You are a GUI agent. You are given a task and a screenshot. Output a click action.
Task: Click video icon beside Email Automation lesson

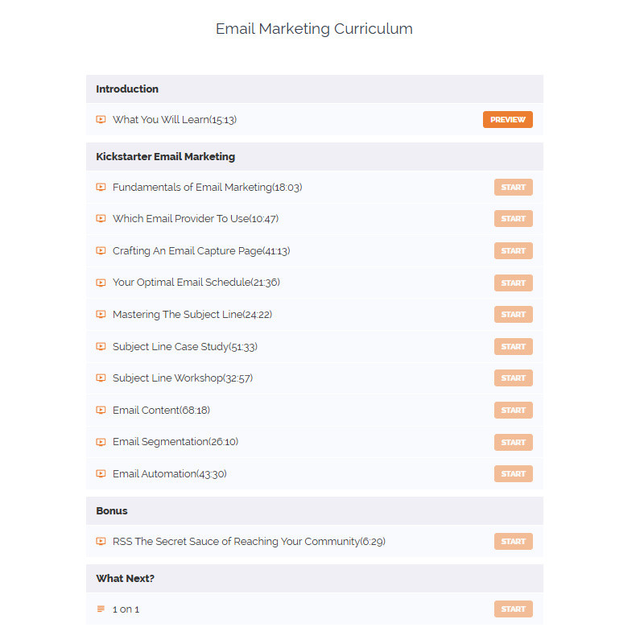(101, 474)
